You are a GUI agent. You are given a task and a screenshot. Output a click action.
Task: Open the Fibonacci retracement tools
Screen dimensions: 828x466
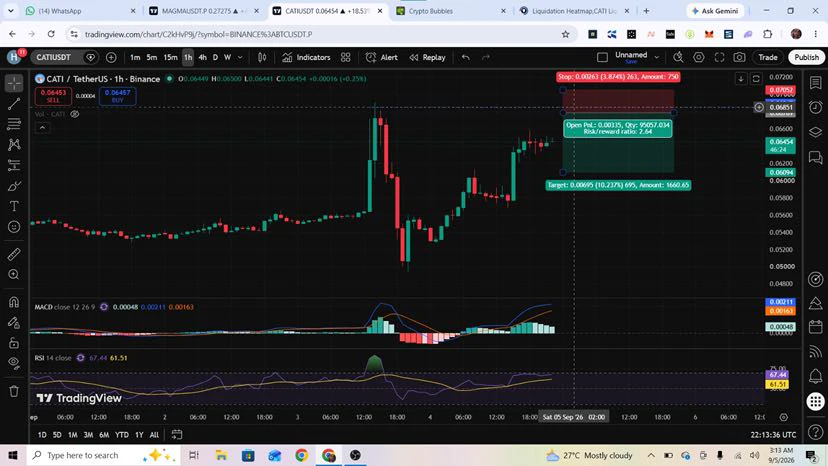pos(14,124)
